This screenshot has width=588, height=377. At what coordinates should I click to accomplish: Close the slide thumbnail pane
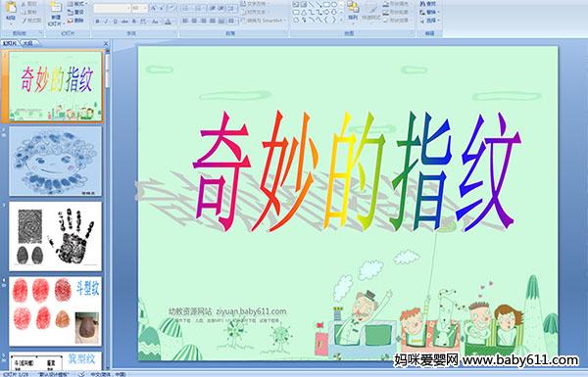point(106,43)
